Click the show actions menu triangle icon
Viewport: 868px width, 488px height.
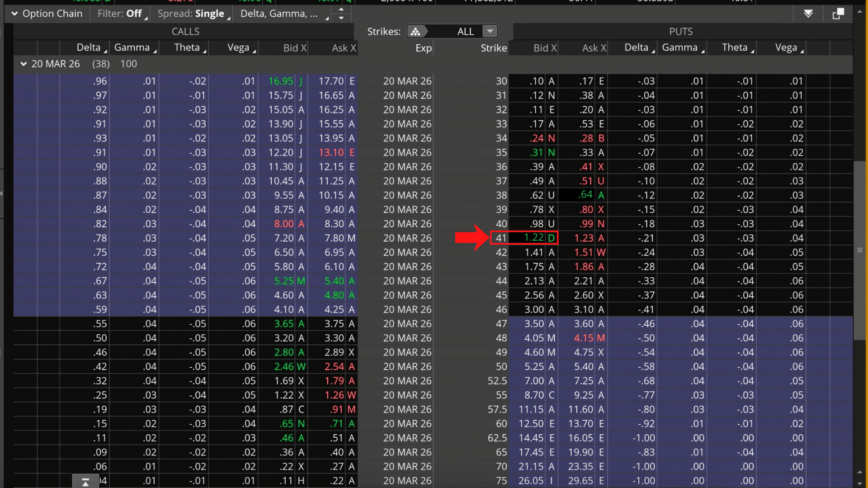808,14
